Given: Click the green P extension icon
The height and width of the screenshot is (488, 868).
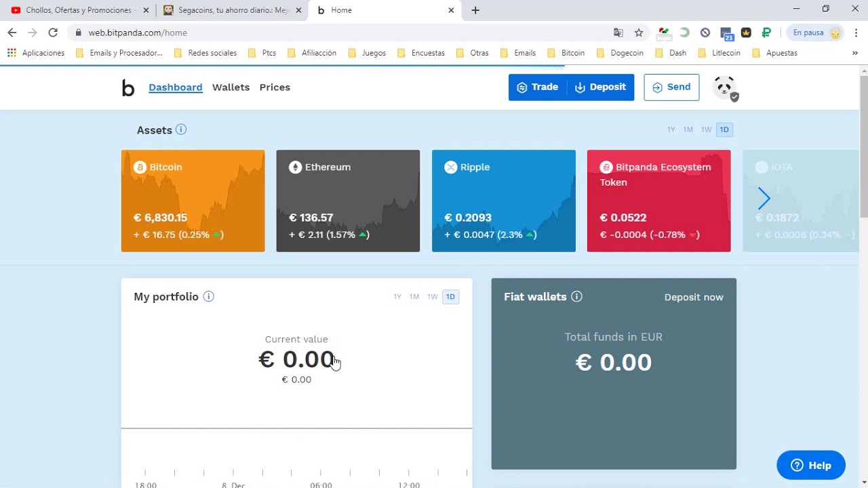Looking at the screenshot, I should [x=766, y=33].
